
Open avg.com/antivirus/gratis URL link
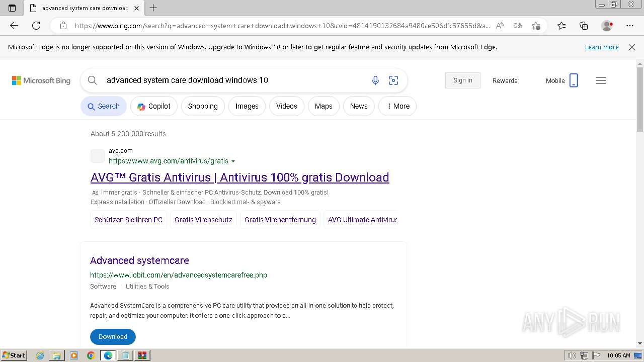coord(169,161)
